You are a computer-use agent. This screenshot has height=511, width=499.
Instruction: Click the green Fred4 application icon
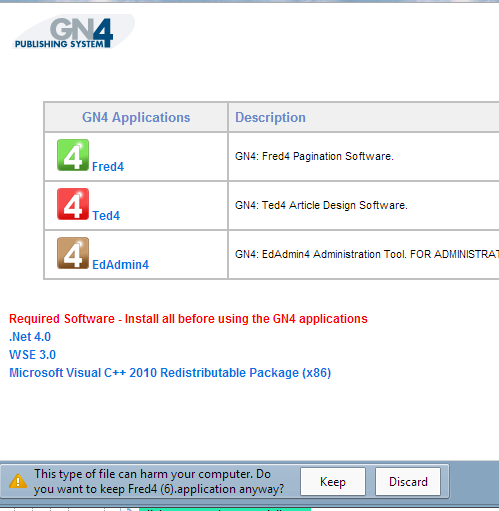[73, 155]
